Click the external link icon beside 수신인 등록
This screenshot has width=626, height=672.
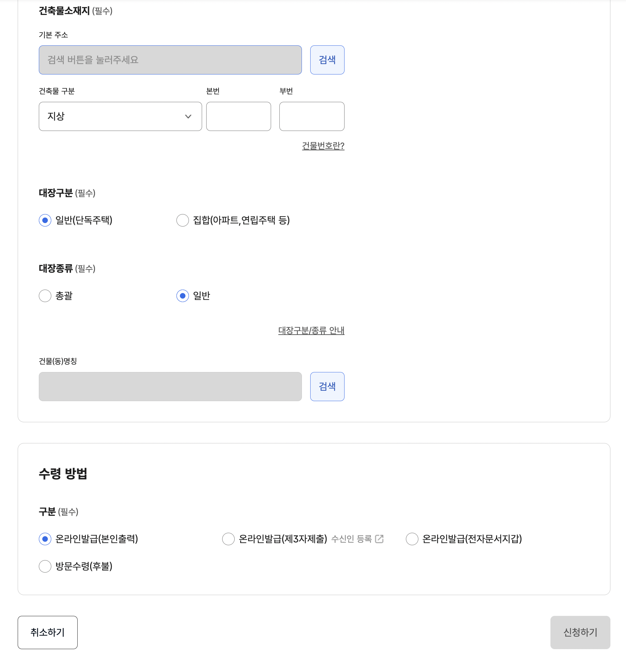[379, 539]
